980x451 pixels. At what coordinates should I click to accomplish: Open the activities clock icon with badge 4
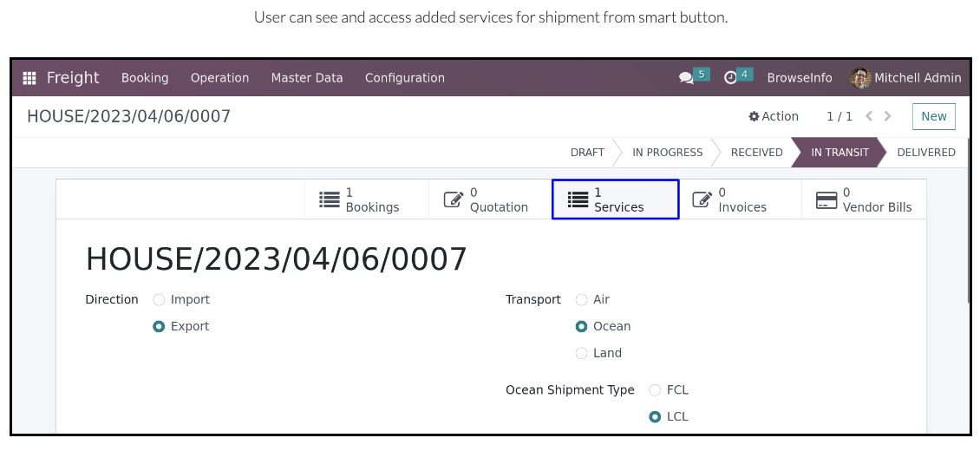click(730, 78)
